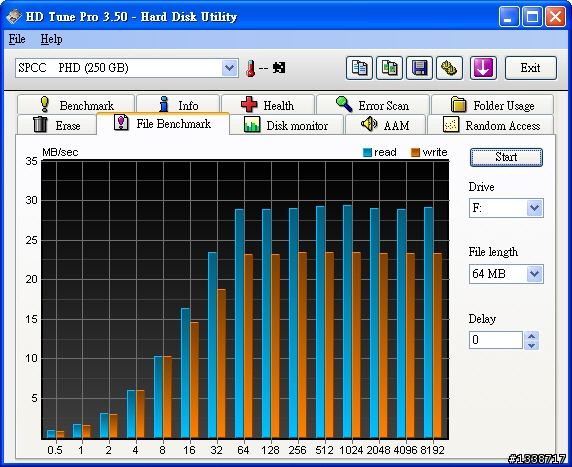Click the 8192 block size axis label
The width and height of the screenshot is (572, 467).
tap(433, 450)
